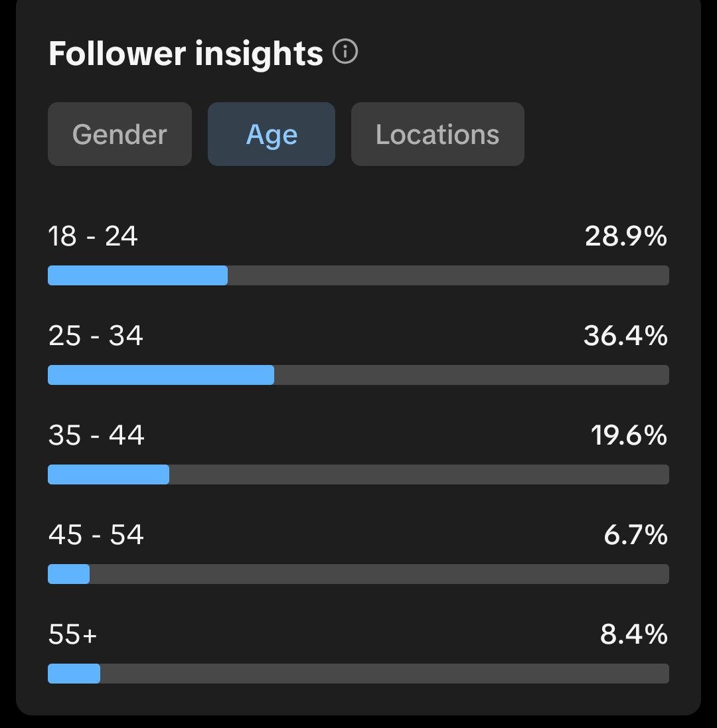
Task: Tap the 55+ age label
Action: [73, 634]
